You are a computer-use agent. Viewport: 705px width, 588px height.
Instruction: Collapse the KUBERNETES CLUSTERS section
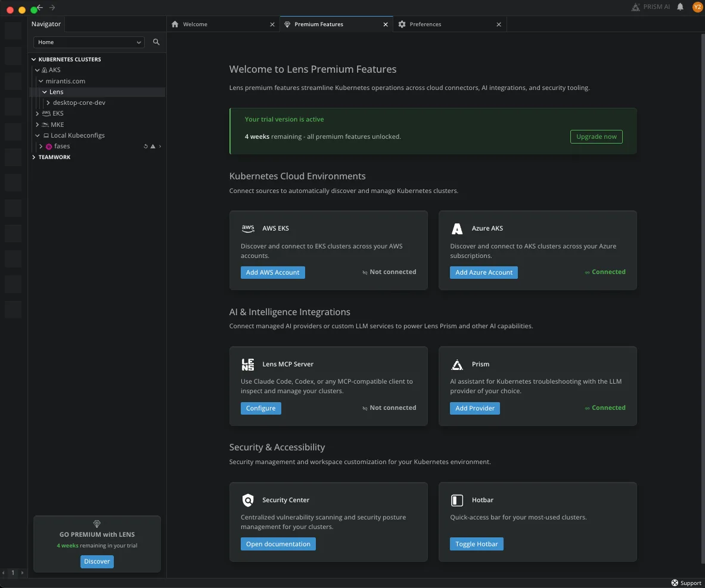(34, 60)
